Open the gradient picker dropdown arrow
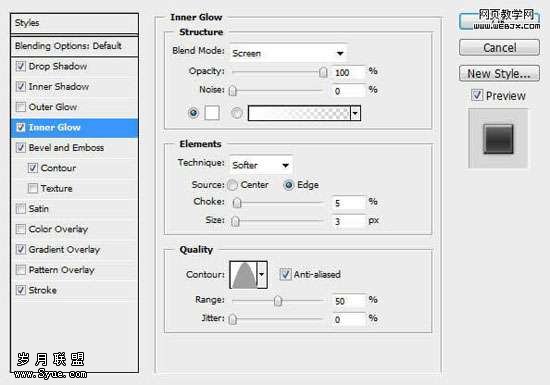 tap(355, 113)
